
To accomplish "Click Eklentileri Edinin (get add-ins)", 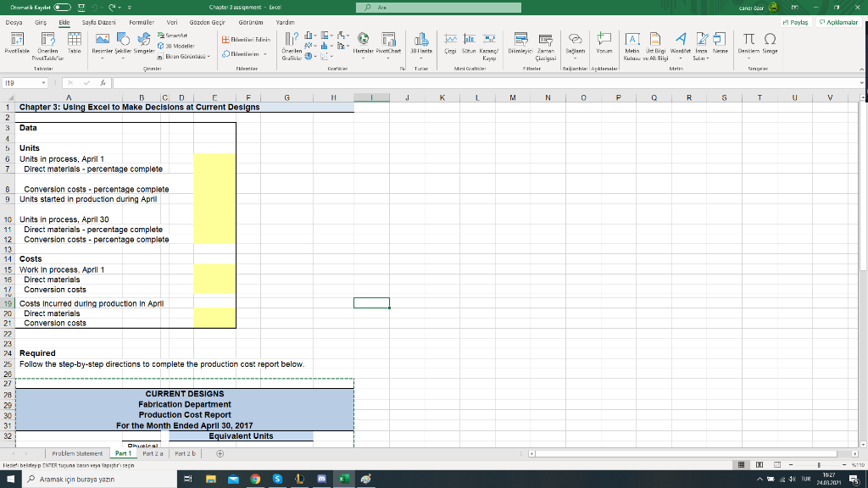I will (247, 40).
